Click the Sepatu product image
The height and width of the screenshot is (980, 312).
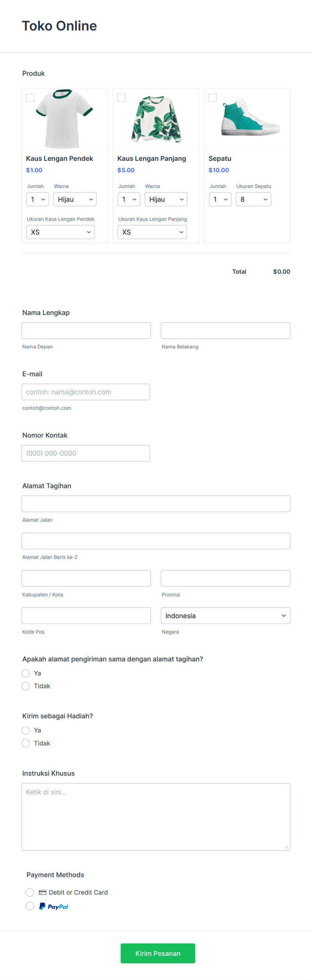247,118
